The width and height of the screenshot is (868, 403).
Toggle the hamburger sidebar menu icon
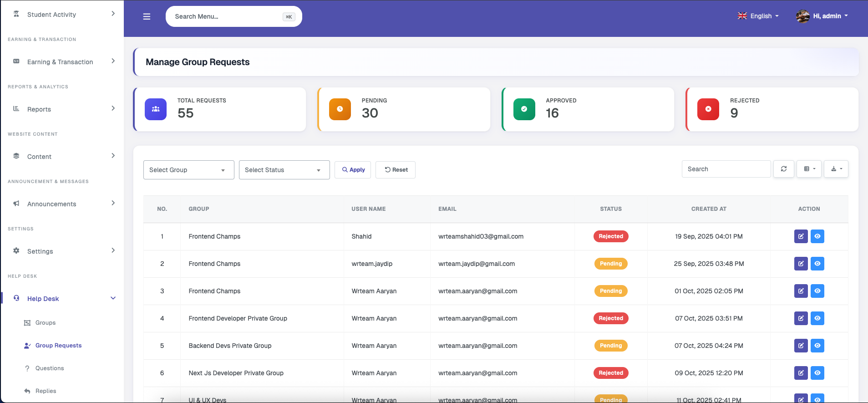[147, 16]
